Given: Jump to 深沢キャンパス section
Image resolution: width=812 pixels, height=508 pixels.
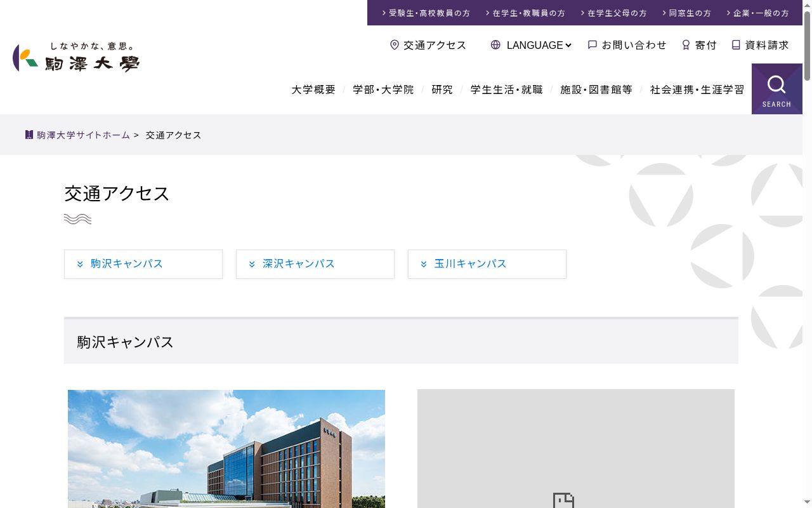Looking at the screenshot, I should 315,264.
